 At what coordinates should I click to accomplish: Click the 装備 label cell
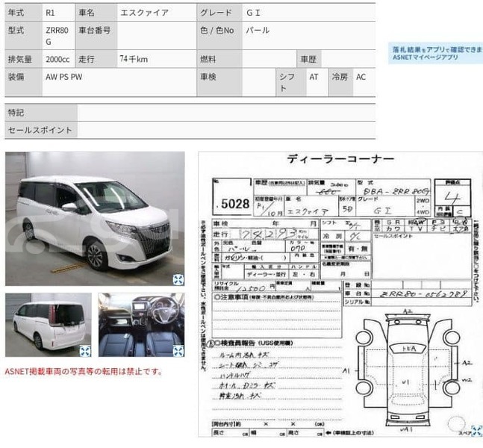pyautogui.click(x=23, y=82)
